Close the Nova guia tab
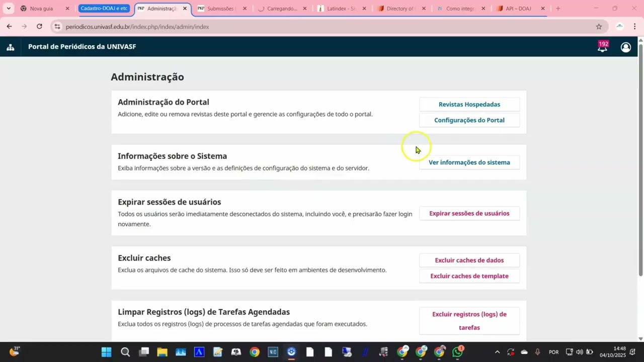The width and height of the screenshot is (644, 362). click(x=67, y=9)
